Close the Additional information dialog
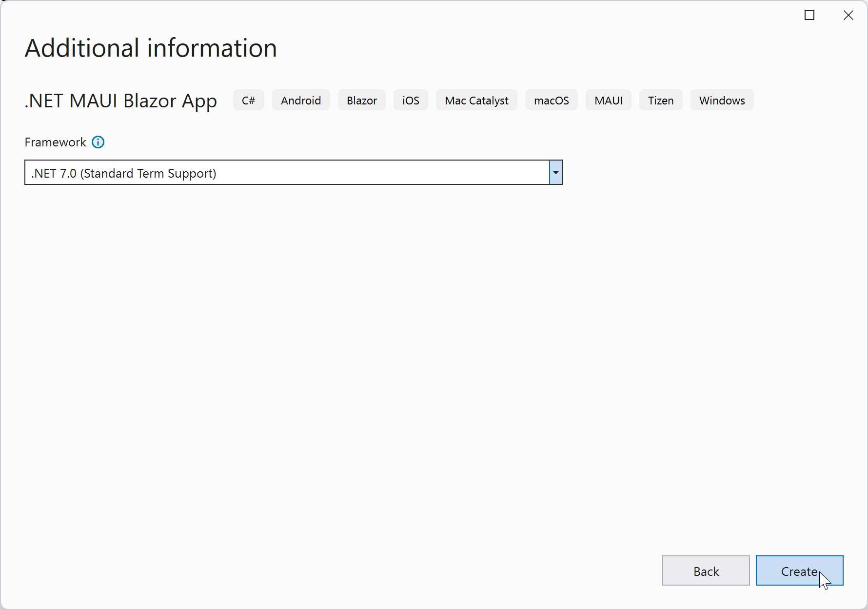 pyautogui.click(x=848, y=16)
